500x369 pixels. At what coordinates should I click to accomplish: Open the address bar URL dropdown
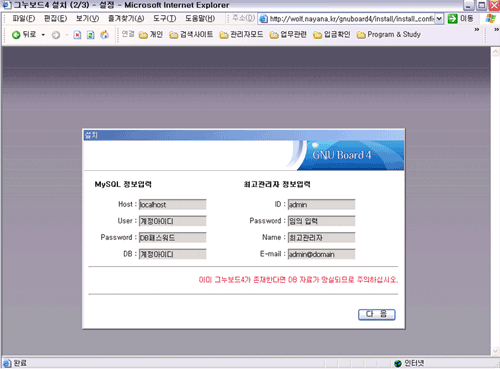click(x=439, y=19)
